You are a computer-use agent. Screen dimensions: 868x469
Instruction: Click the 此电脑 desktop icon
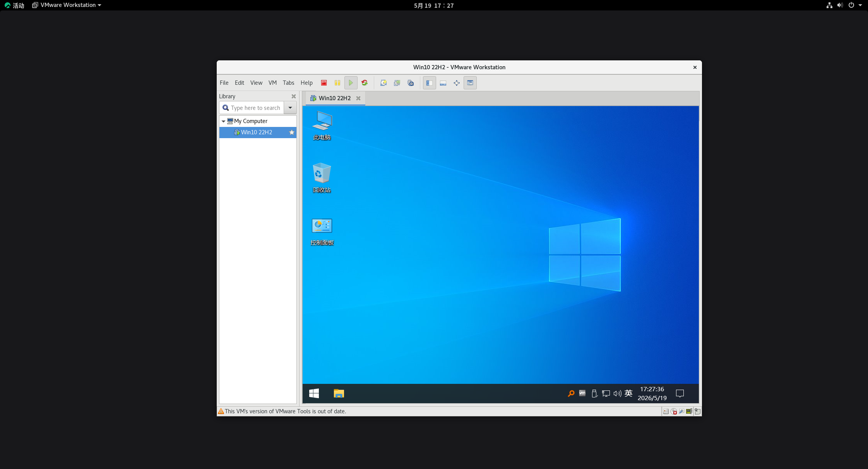[322, 126]
